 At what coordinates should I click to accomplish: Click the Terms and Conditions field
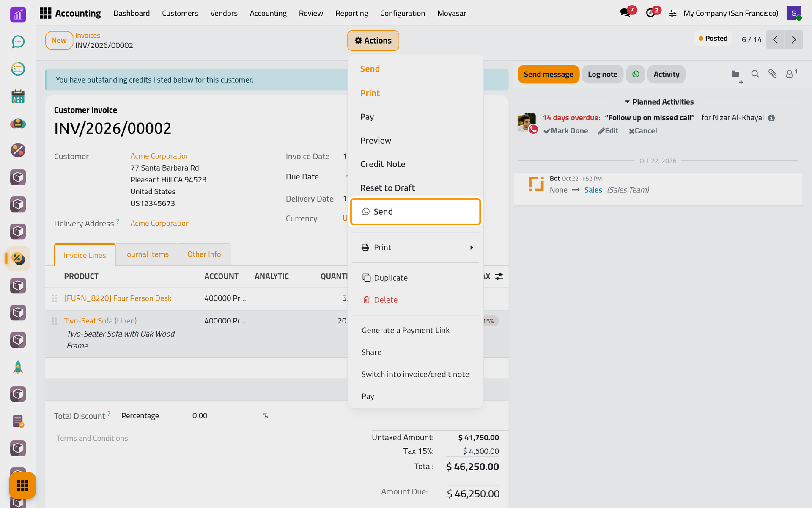point(92,438)
